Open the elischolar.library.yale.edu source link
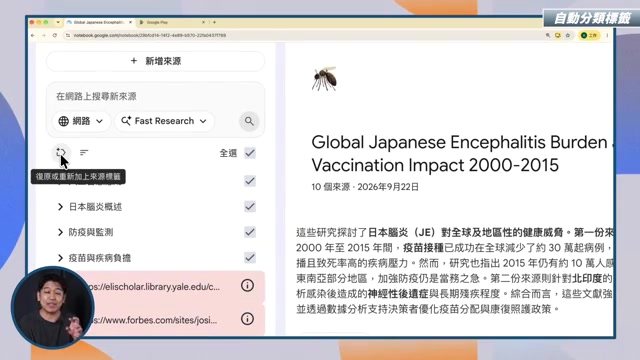 (x=154, y=287)
